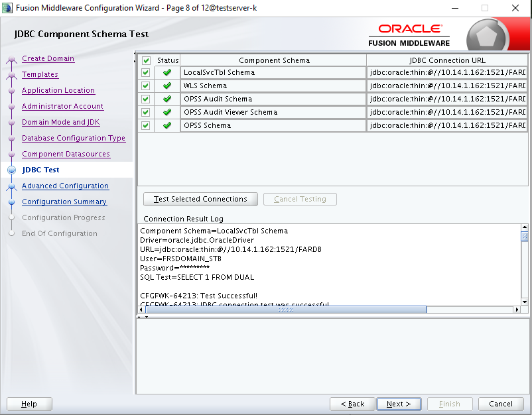The height and width of the screenshot is (415, 532).
Task: Click the SQL Test=SELECT 1 FROM DUAL log line
Action: 197,277
